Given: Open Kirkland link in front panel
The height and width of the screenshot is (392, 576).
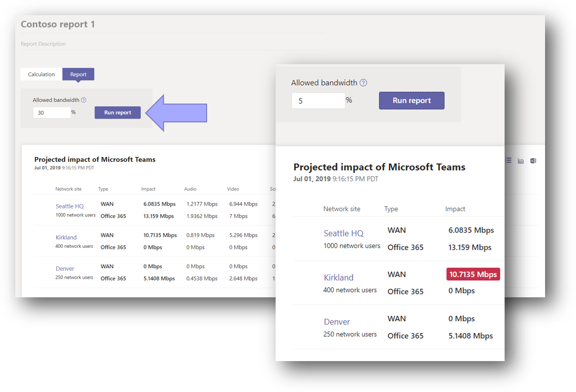Looking at the screenshot, I should pyautogui.click(x=338, y=277).
